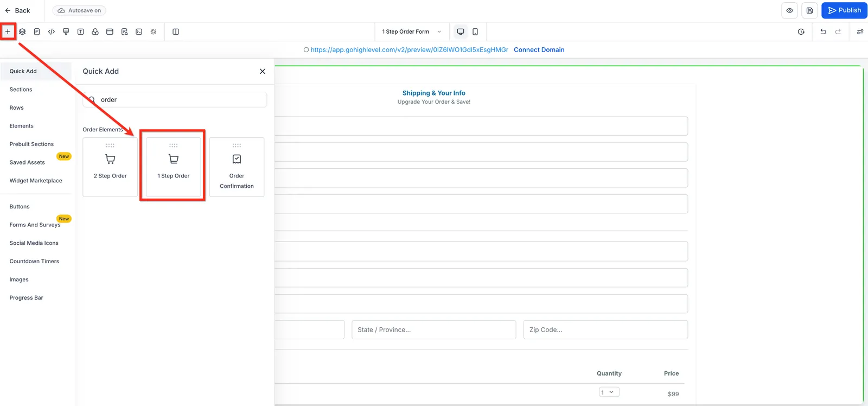This screenshot has width=868, height=406.
Task: Open the page search SEO icon
Action: point(124,31)
